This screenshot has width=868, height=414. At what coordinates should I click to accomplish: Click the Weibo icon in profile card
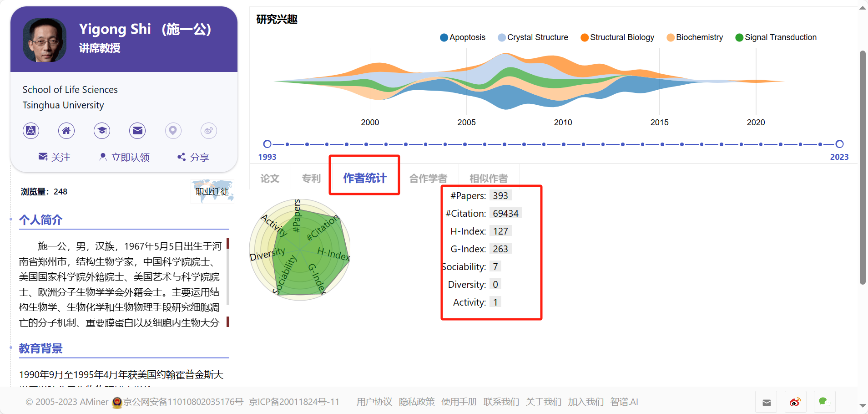click(208, 131)
